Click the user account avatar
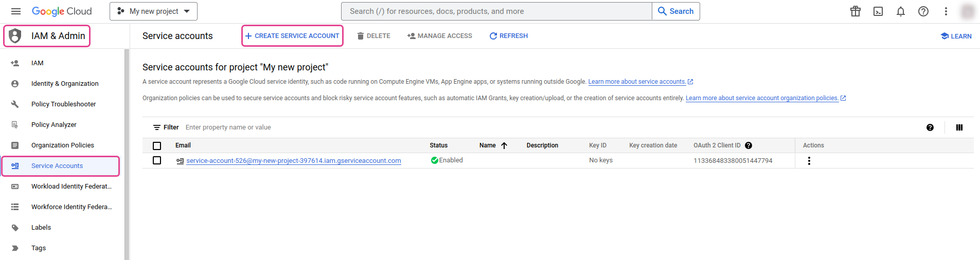The width and height of the screenshot is (980, 260). point(968,11)
